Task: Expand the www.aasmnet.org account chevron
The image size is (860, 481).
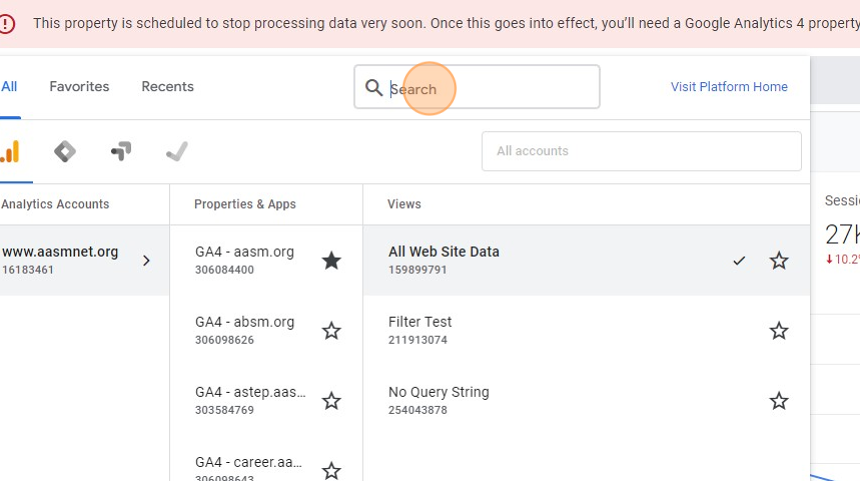Action: [x=146, y=261]
